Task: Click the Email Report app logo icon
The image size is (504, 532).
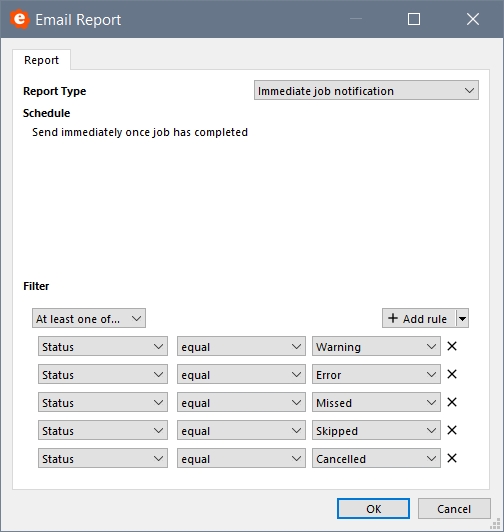Action: point(19,19)
